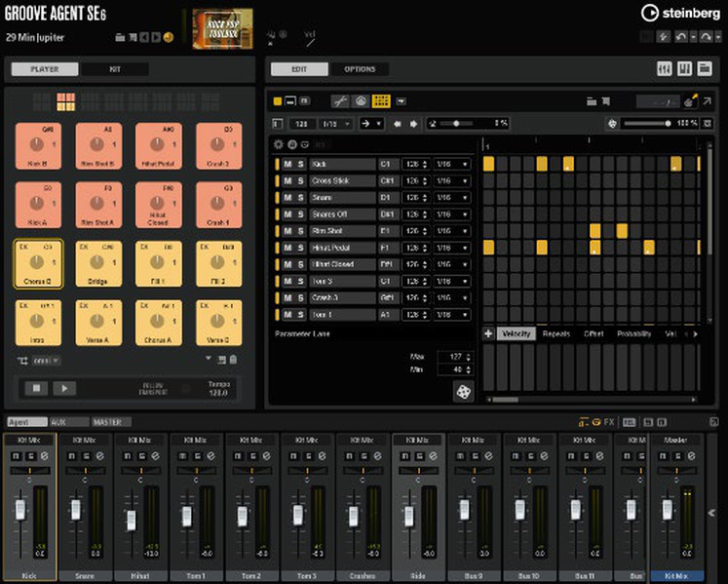Adjust the 100% density slider

[x=647, y=124]
